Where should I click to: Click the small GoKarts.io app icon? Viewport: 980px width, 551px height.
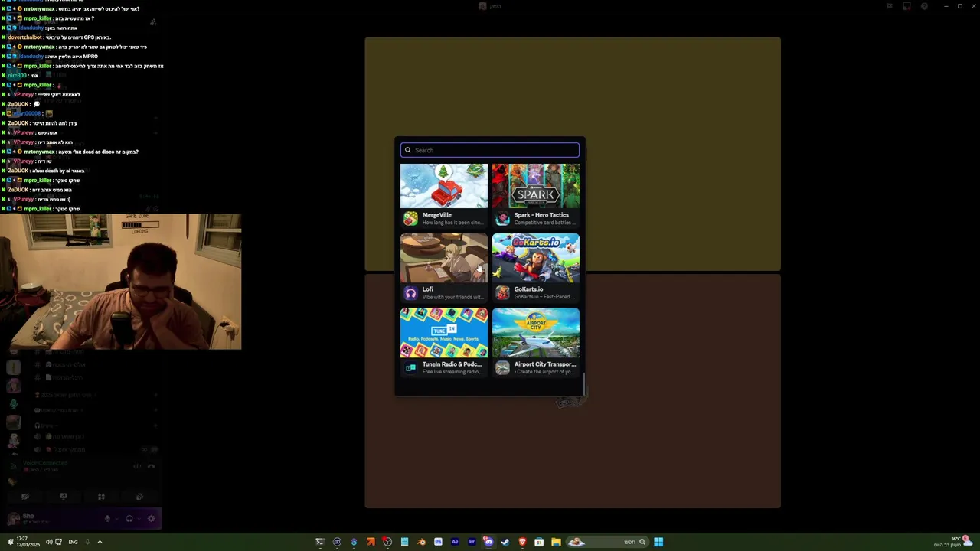tap(502, 293)
